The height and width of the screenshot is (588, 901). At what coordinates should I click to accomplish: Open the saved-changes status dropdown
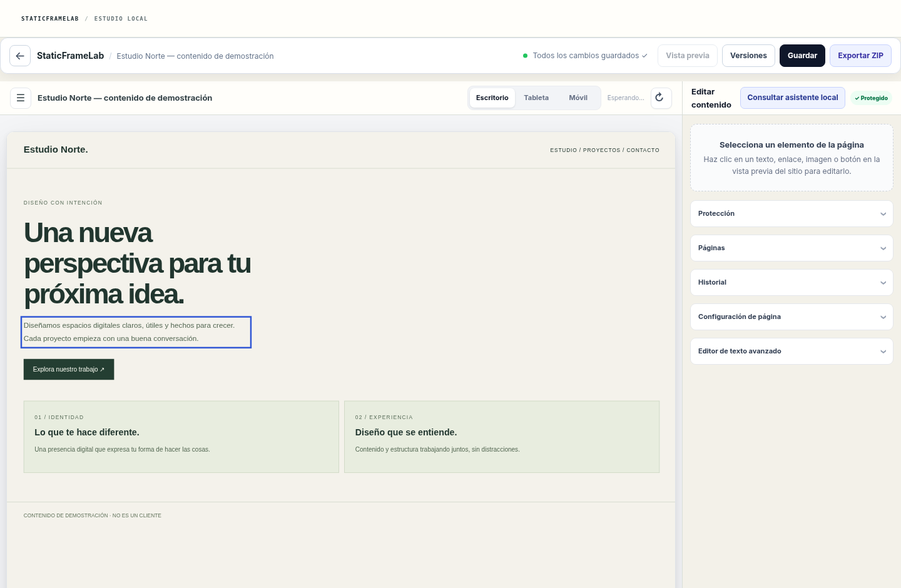coord(586,56)
